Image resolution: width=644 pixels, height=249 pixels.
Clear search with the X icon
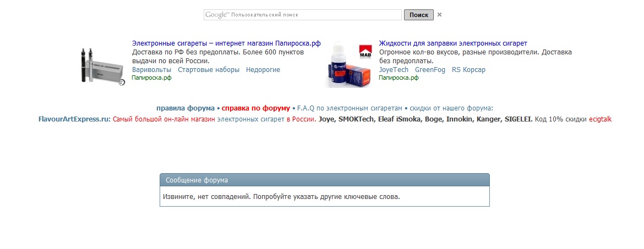click(439, 15)
